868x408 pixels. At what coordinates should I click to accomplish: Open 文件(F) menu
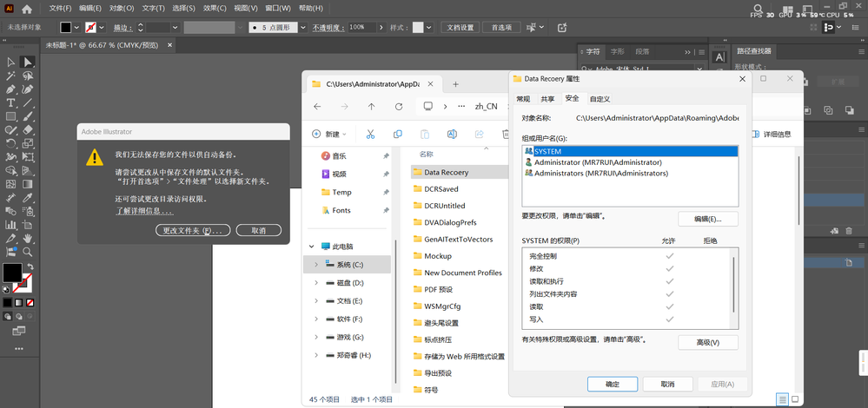(60, 9)
